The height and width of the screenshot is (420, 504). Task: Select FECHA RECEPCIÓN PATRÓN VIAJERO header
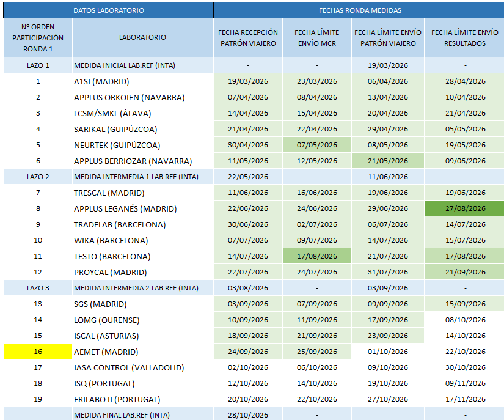pyautogui.click(x=248, y=38)
